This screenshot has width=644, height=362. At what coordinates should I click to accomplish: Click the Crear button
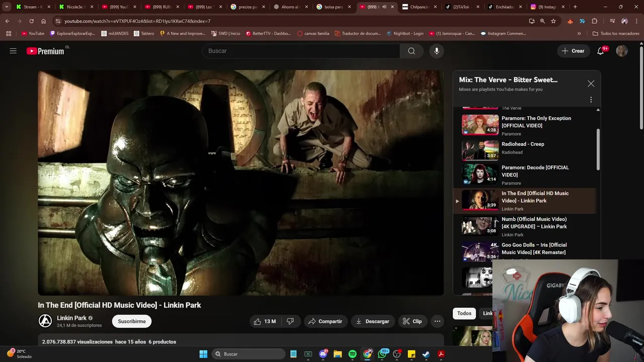coord(573,51)
